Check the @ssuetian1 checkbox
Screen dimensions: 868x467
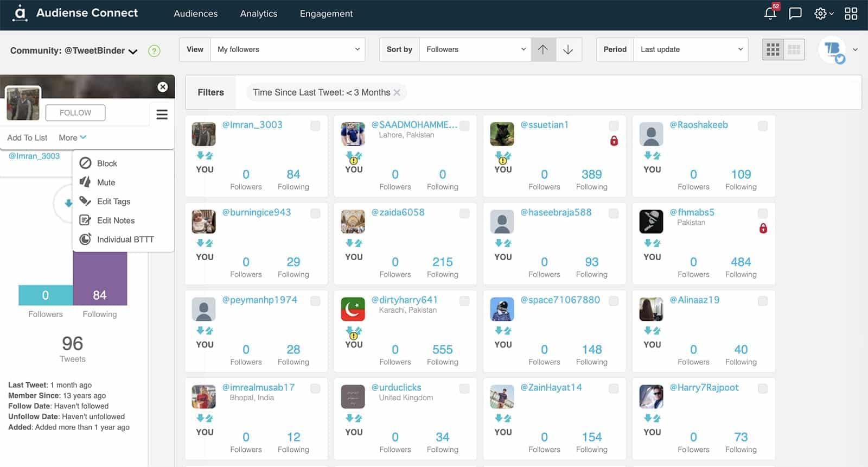point(614,126)
